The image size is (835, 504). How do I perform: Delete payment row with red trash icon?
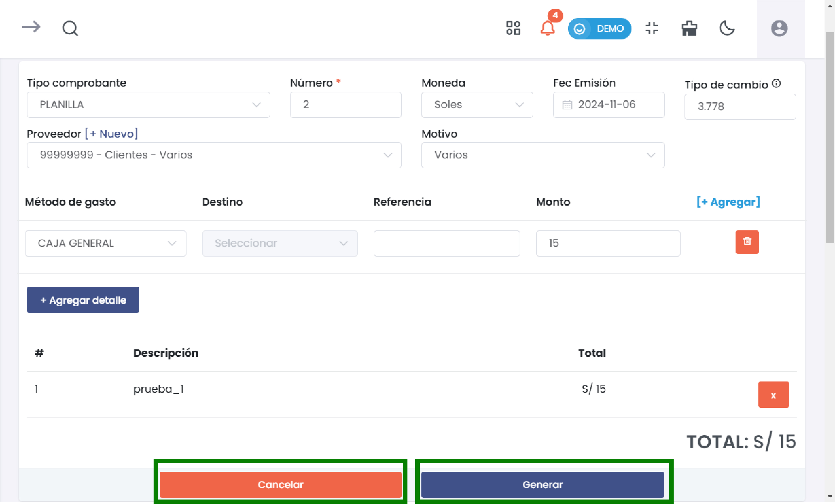click(x=747, y=242)
